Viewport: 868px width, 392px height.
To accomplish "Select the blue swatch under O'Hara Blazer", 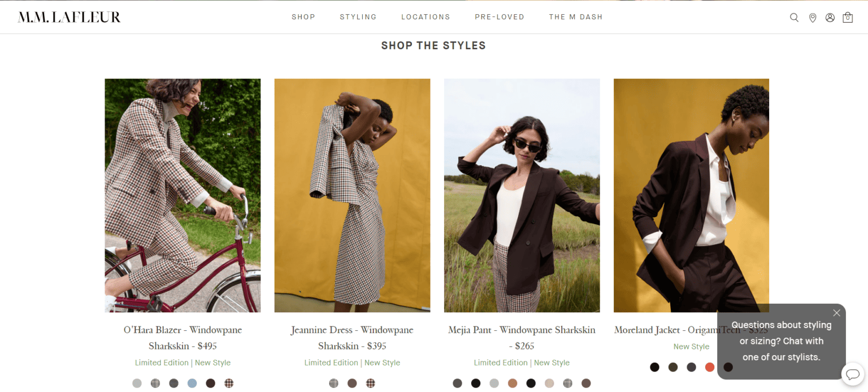I will click(x=192, y=383).
